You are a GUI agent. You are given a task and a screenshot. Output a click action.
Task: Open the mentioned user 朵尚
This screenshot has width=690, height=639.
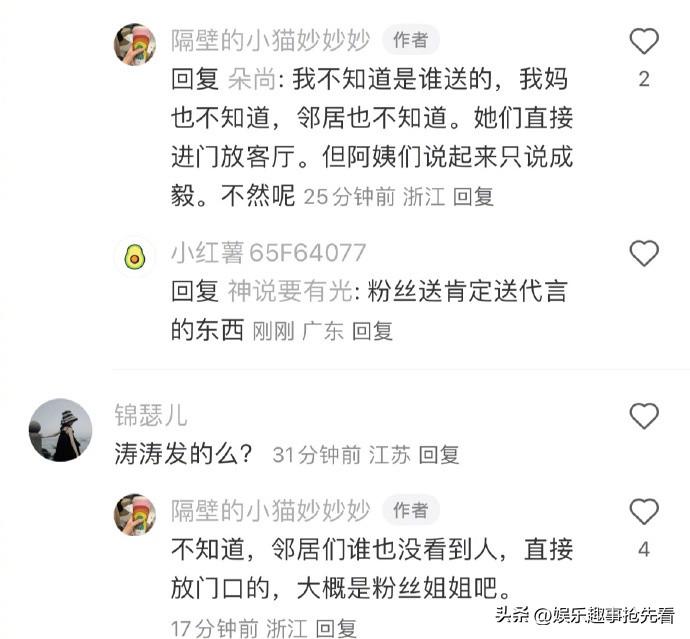252,80
